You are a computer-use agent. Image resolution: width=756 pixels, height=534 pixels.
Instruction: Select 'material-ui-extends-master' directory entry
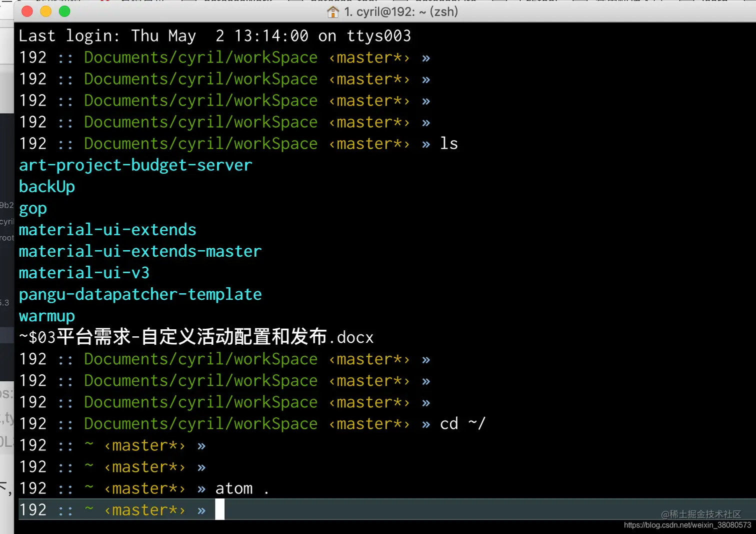(x=140, y=251)
